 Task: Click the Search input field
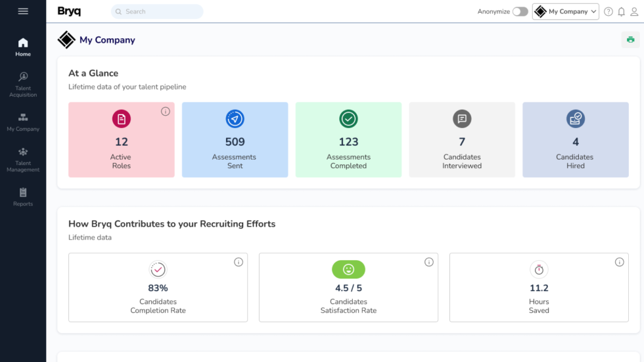(158, 12)
